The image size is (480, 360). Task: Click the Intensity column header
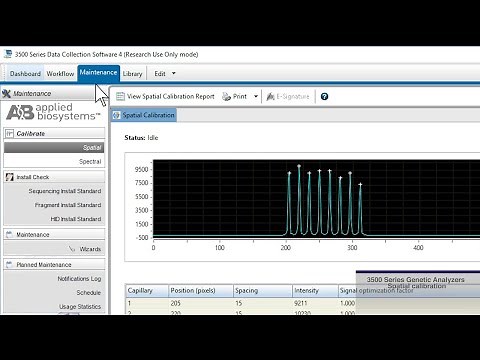315,291
